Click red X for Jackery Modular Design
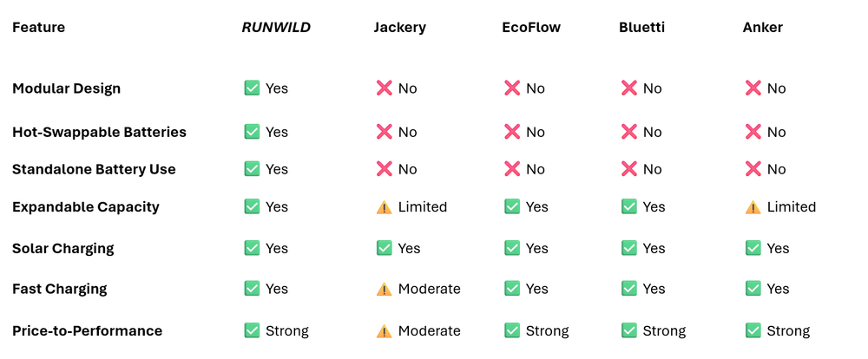 tap(384, 88)
